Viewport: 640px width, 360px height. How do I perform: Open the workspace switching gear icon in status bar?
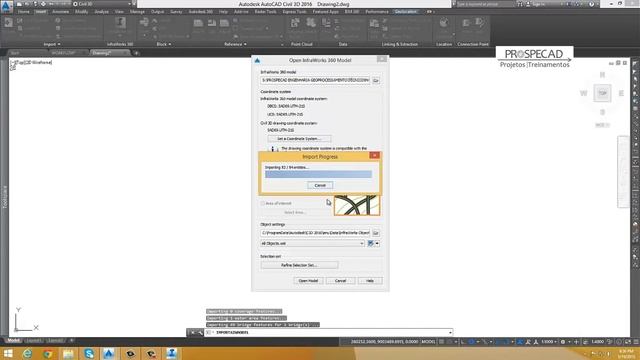(x=564, y=342)
